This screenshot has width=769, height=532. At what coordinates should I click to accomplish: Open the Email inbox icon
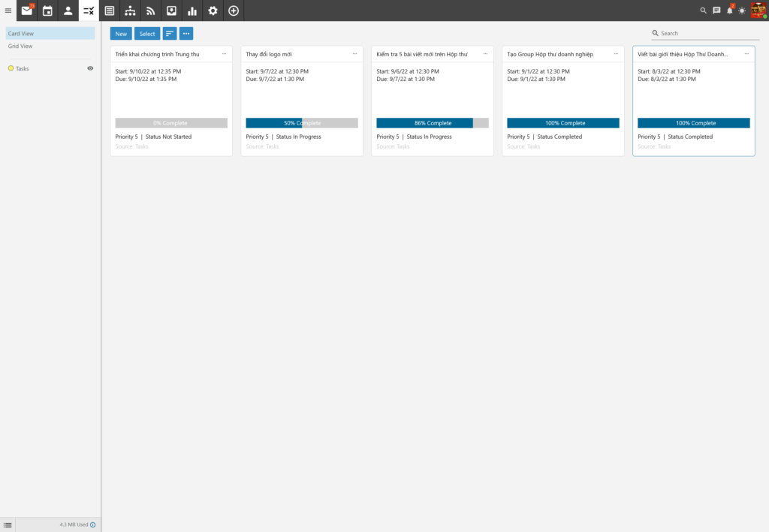pyautogui.click(x=27, y=11)
